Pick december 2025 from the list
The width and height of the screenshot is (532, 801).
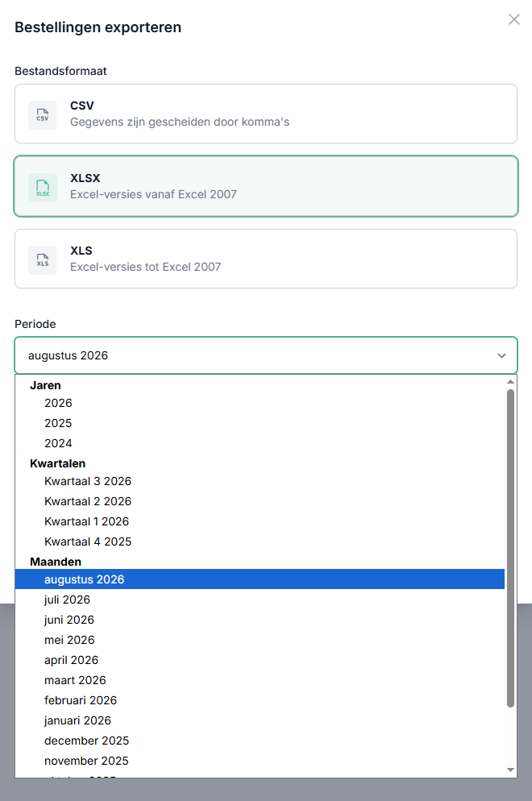pyautogui.click(x=260, y=741)
